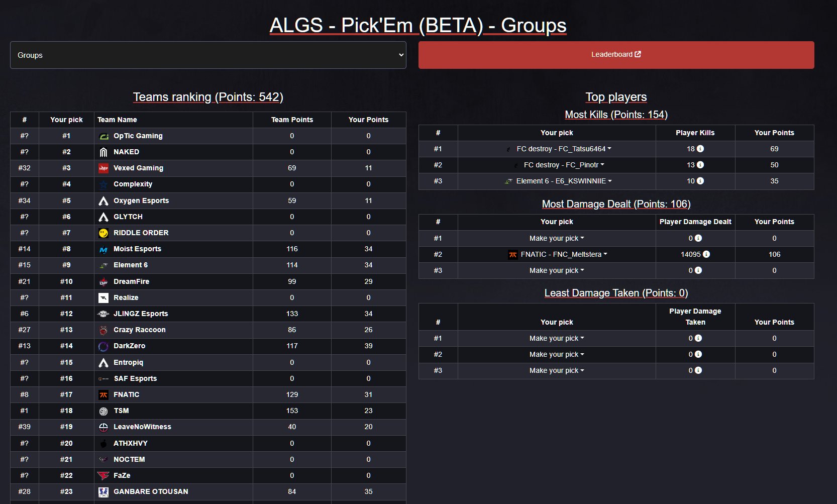Click the TSM team logo
The height and width of the screenshot is (504, 837).
point(103,411)
